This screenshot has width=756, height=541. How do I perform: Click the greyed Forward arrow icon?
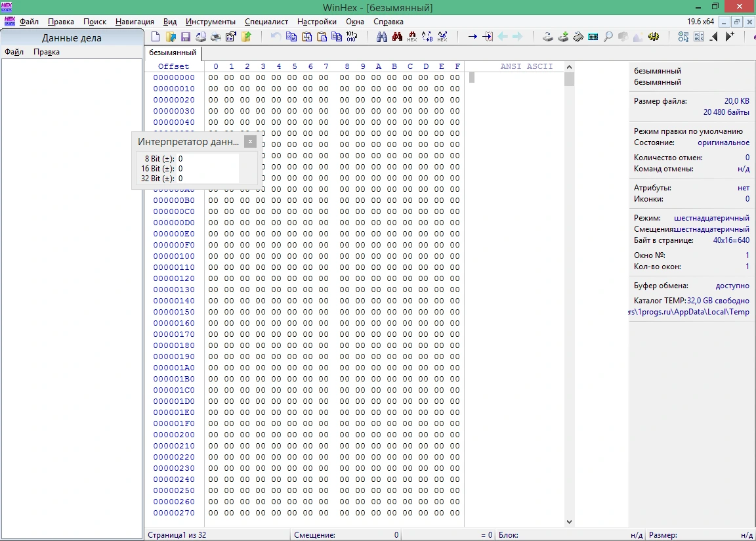517,37
